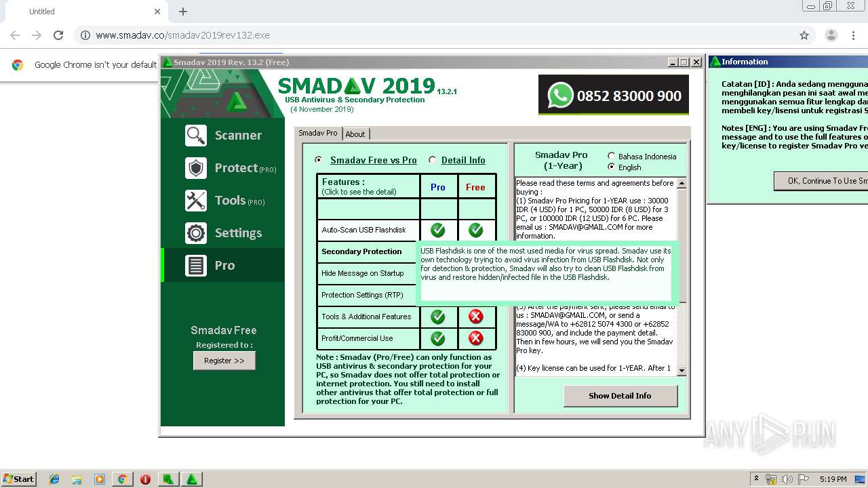The height and width of the screenshot is (488, 868).
Task: Open Chrome three-dot menu
Action: (x=854, y=35)
